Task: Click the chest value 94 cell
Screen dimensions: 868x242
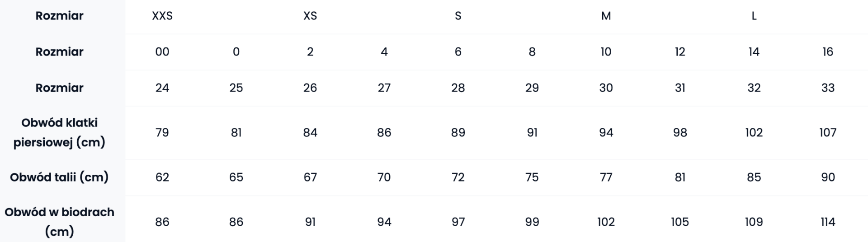Action: tap(606, 133)
